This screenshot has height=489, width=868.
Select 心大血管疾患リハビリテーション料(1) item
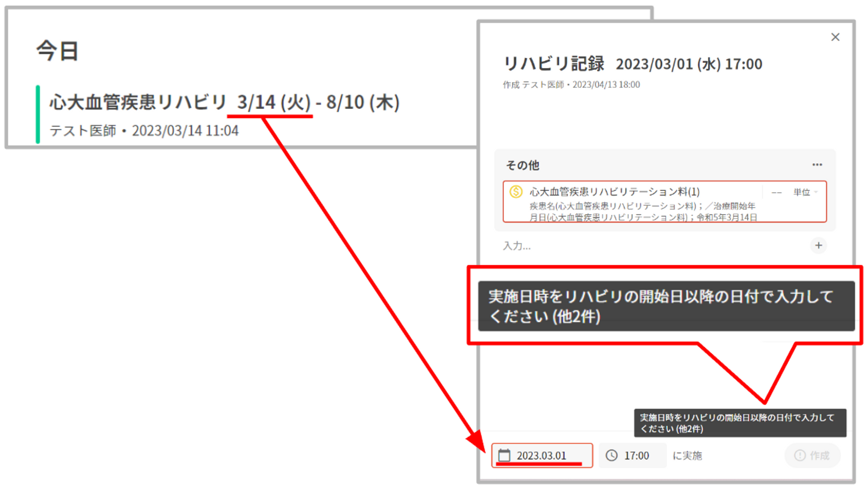pyautogui.click(x=614, y=192)
